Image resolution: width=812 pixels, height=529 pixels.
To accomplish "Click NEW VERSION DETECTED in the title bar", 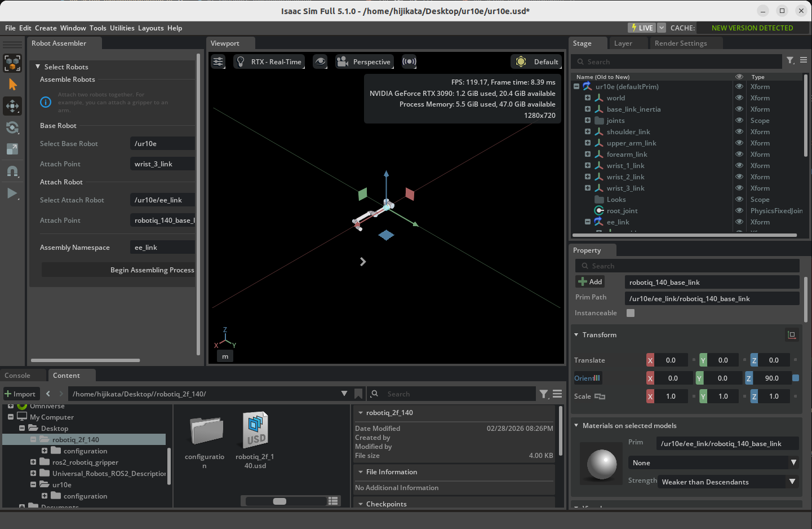I will (752, 28).
